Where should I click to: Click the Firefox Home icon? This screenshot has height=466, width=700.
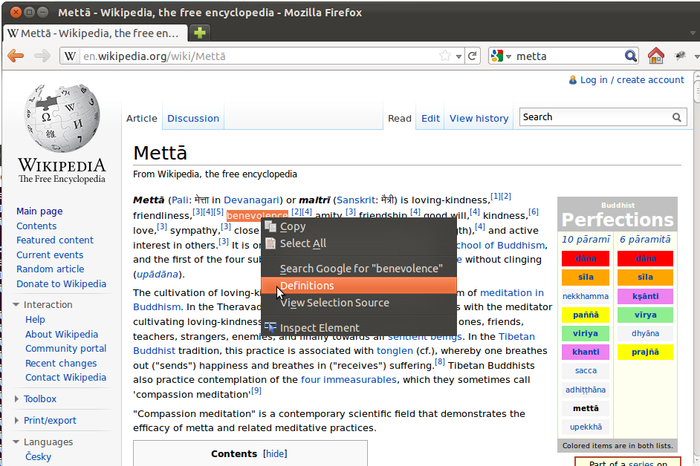pos(656,56)
